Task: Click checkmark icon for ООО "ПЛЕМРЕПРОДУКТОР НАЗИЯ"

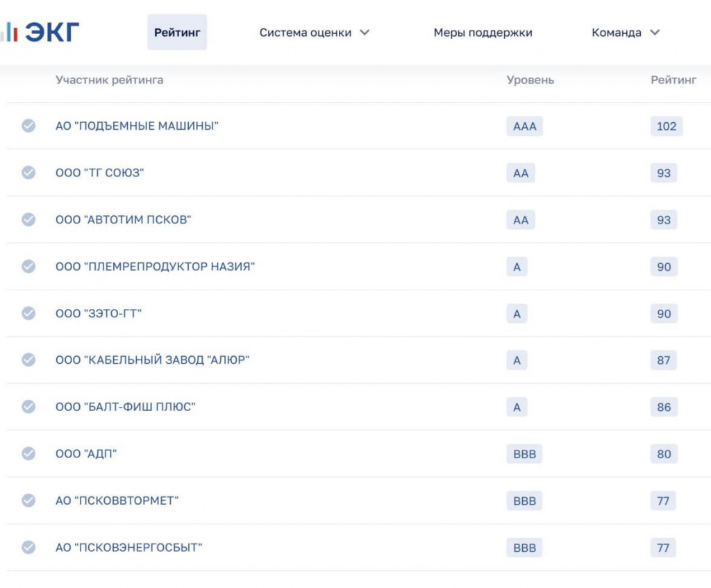Action: click(x=28, y=266)
